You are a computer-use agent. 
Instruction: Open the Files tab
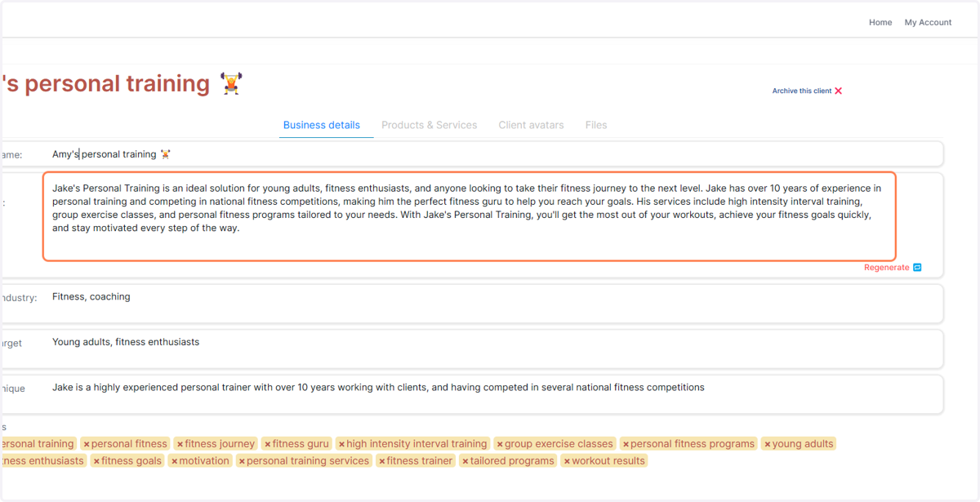[x=596, y=125]
